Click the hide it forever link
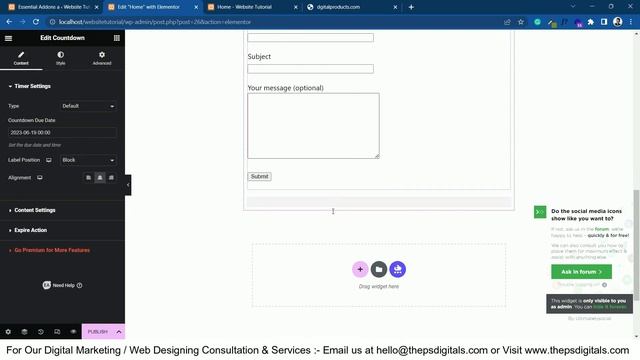Viewport: 640px width, 360px height. [x=610, y=307]
